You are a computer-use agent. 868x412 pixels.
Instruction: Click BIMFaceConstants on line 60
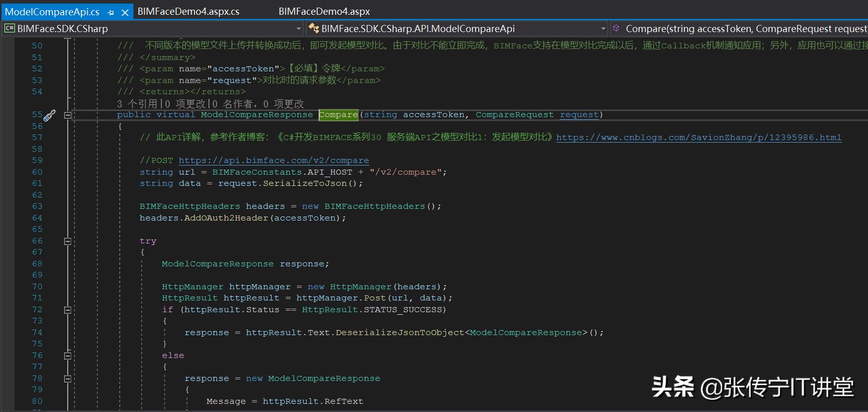[257, 172]
